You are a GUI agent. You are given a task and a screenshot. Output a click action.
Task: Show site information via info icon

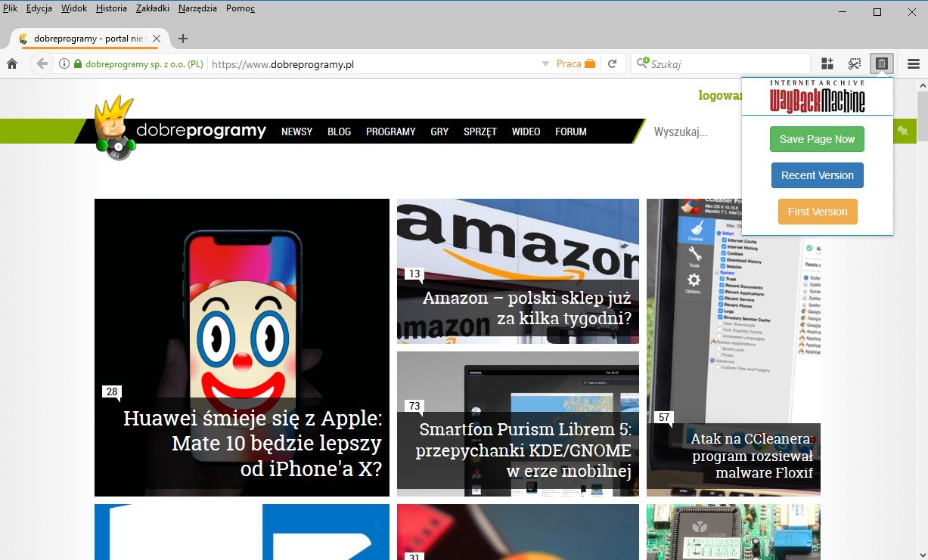click(64, 64)
